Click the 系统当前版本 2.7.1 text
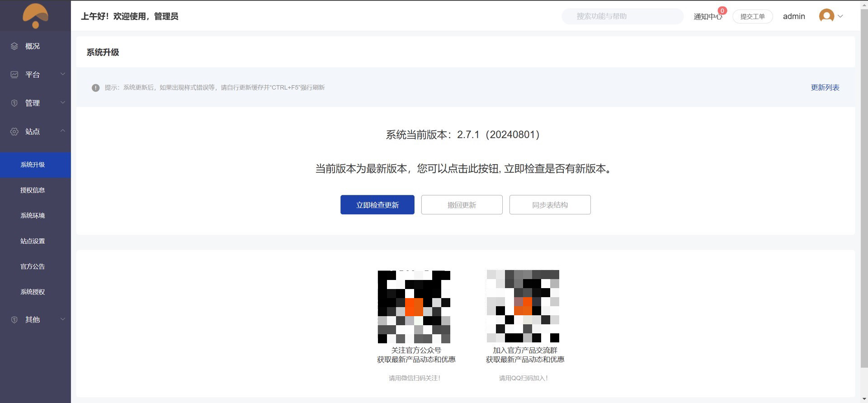The width and height of the screenshot is (868, 403). (x=462, y=135)
